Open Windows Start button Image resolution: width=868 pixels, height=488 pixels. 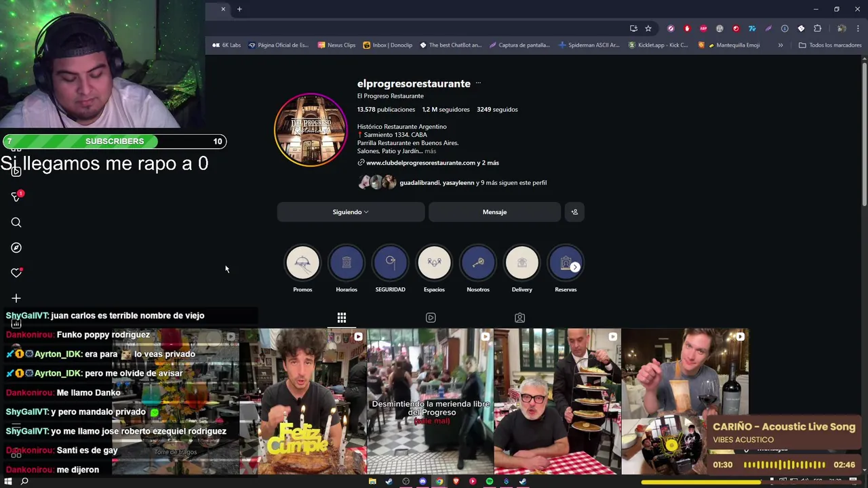8,481
